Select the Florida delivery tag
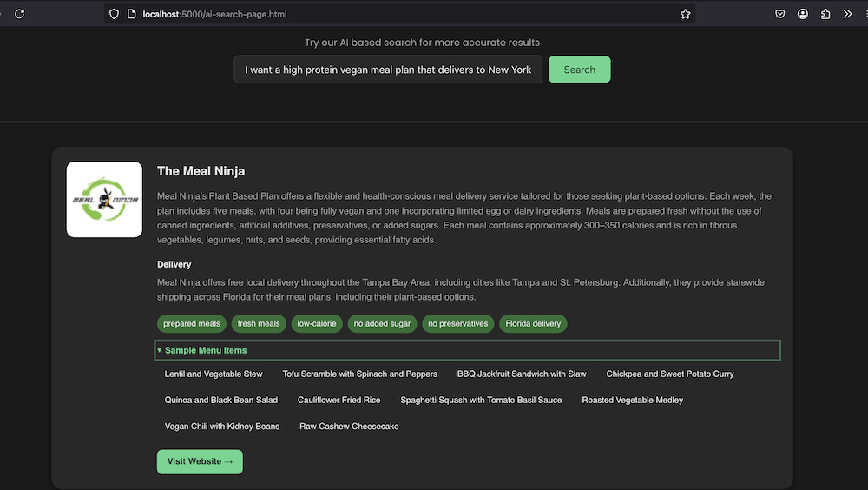 [x=533, y=324]
